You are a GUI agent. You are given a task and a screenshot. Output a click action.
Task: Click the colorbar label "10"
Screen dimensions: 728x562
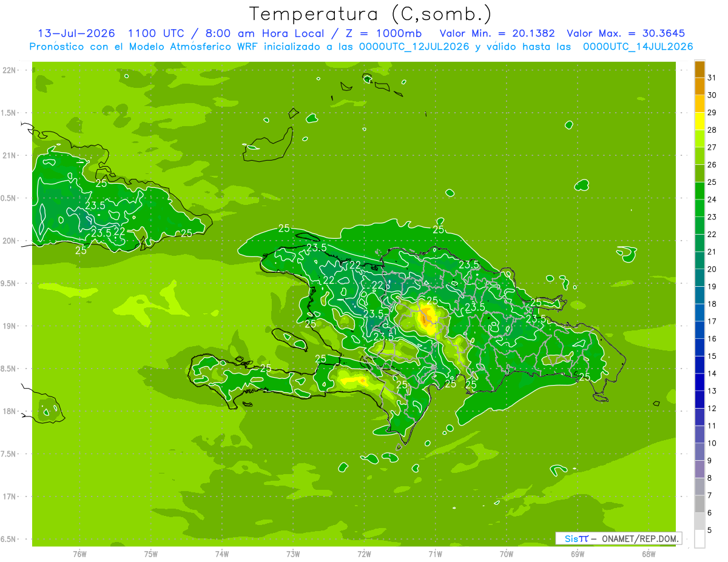pos(712,443)
